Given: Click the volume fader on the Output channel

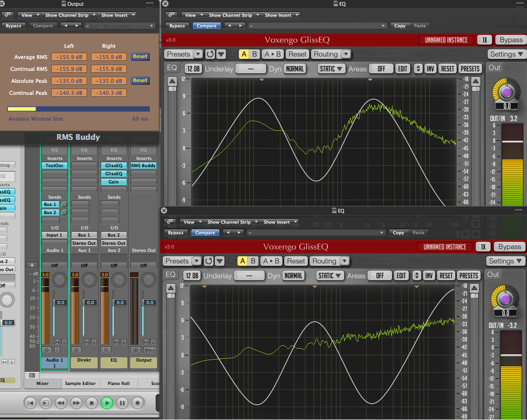Looking at the screenshot, I should point(149,303).
